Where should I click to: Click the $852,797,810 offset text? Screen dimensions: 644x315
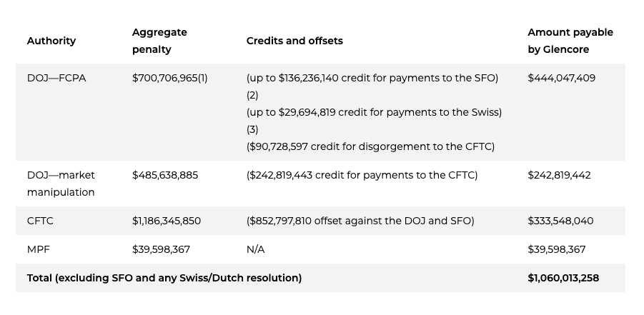360,221
